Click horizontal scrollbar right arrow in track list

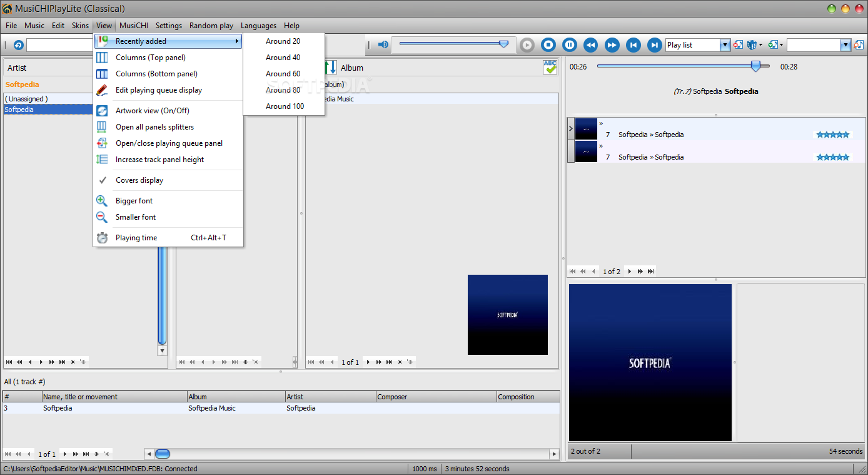click(x=554, y=454)
